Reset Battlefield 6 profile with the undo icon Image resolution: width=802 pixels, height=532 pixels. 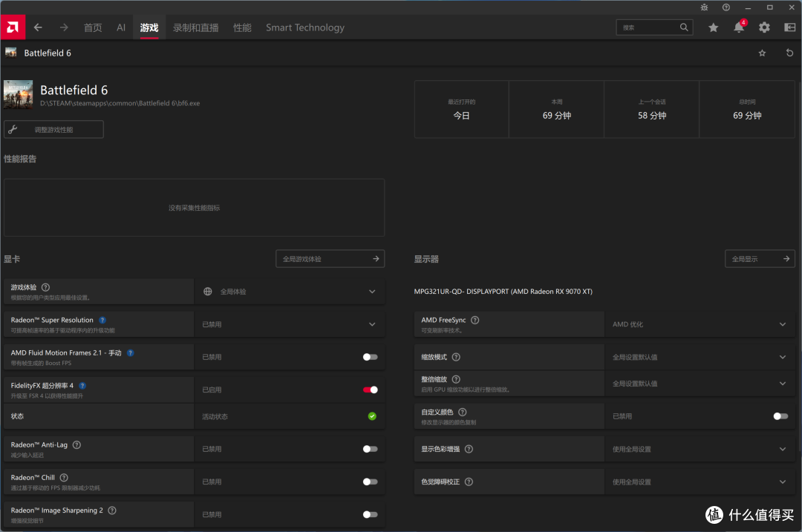point(789,53)
